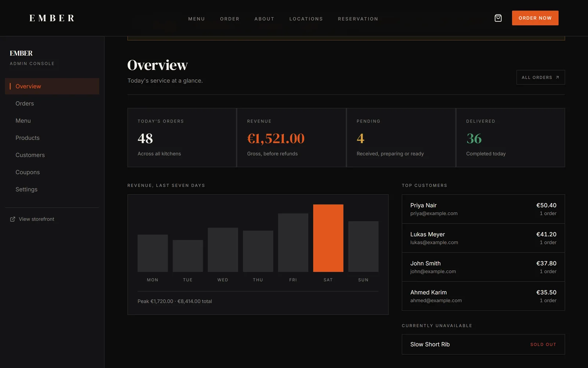Select Overview in the admin sidebar
Viewport: 588px width, 368px height.
coord(52,86)
